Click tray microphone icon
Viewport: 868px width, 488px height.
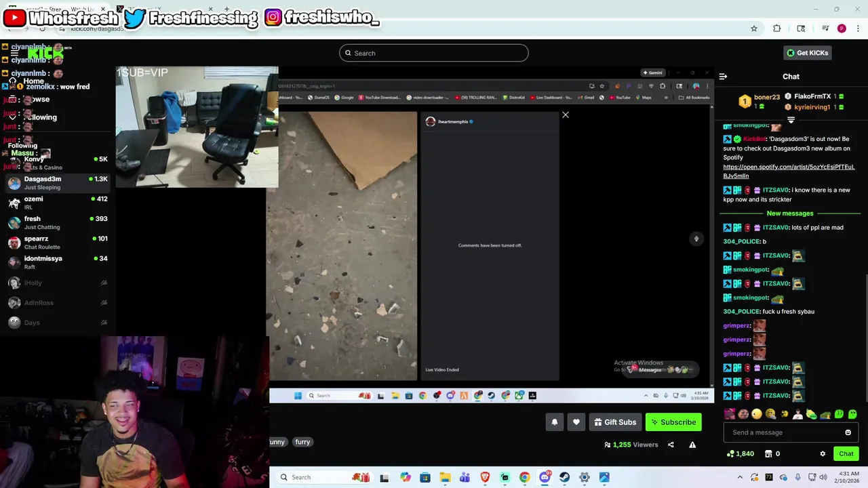(x=797, y=477)
